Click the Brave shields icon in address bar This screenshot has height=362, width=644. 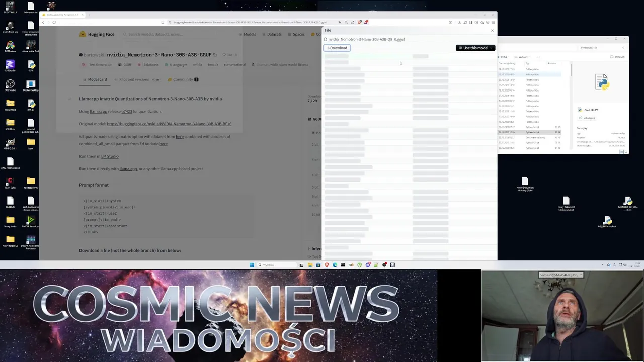[360, 22]
